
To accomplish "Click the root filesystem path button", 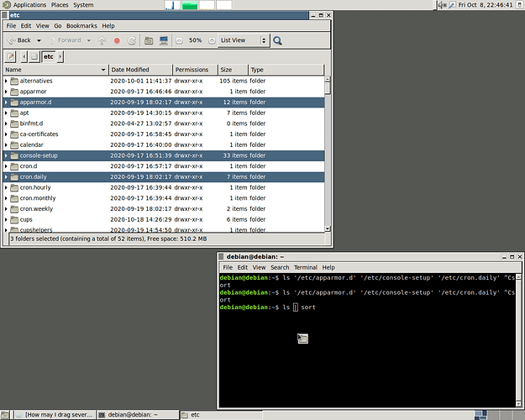I will click(x=34, y=56).
